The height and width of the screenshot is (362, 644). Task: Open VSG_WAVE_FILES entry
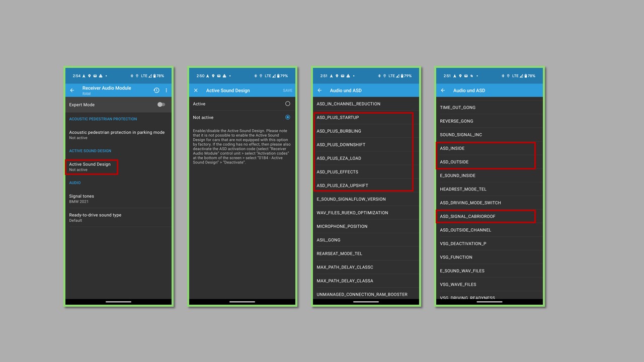coord(490,284)
